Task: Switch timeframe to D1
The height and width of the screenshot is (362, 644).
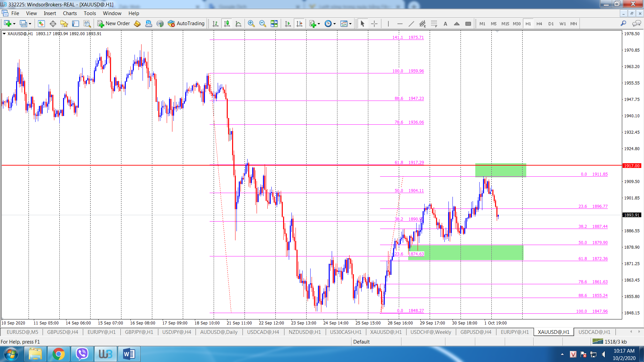Action: pos(551,23)
